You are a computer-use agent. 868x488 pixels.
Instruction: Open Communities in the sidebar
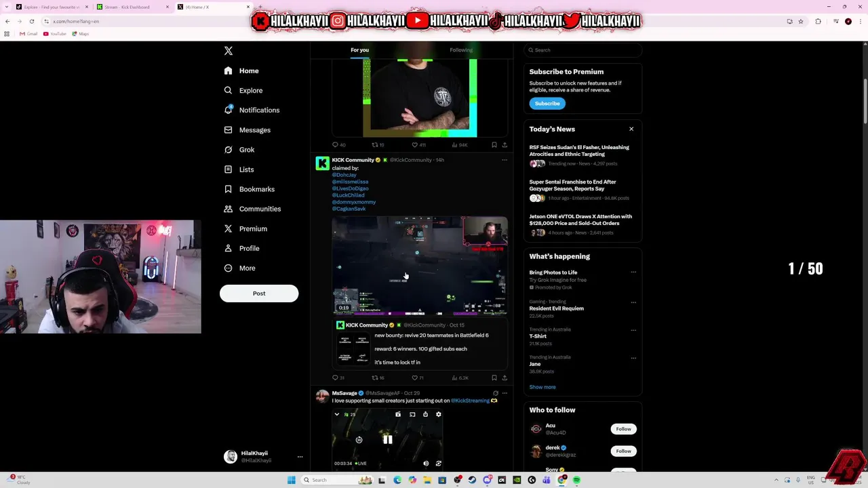(252, 209)
